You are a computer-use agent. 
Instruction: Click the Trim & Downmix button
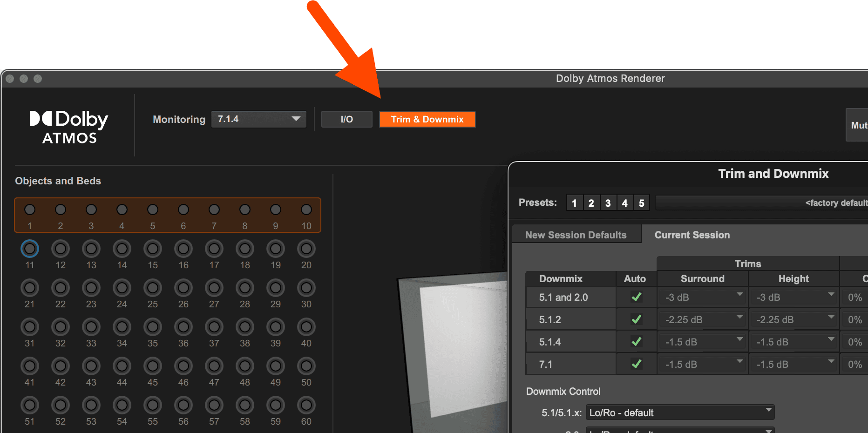pos(427,119)
